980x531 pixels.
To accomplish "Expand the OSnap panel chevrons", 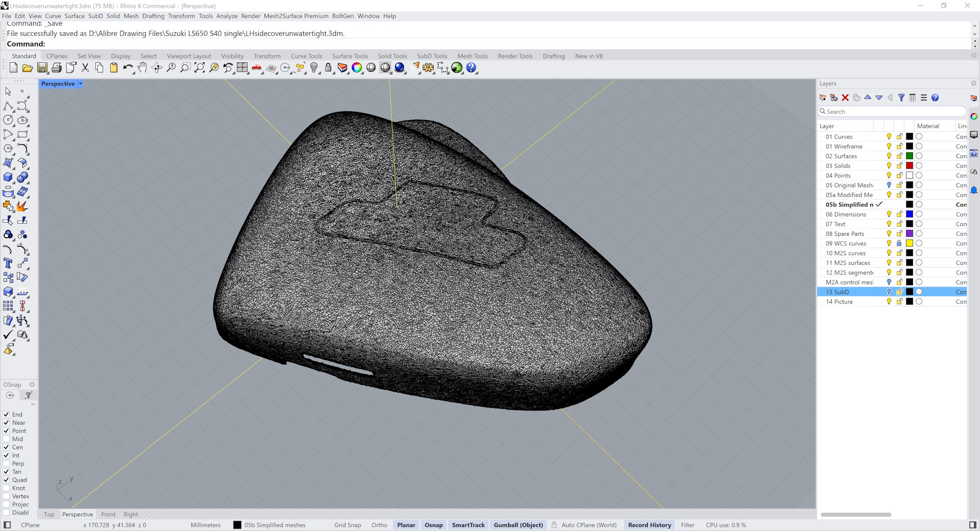I will (33, 404).
